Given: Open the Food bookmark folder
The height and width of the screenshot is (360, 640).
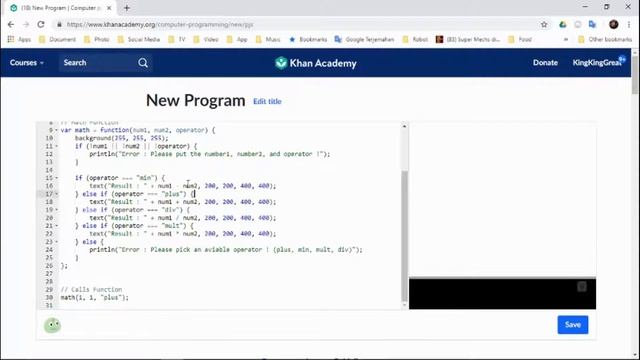Looking at the screenshot, I should tap(520, 39).
